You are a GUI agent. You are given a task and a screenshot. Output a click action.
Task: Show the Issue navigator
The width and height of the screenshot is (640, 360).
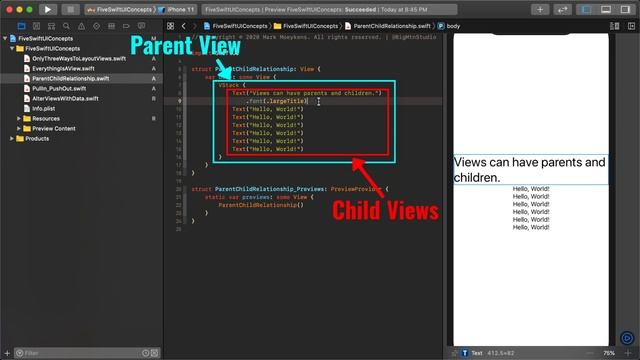(81, 26)
